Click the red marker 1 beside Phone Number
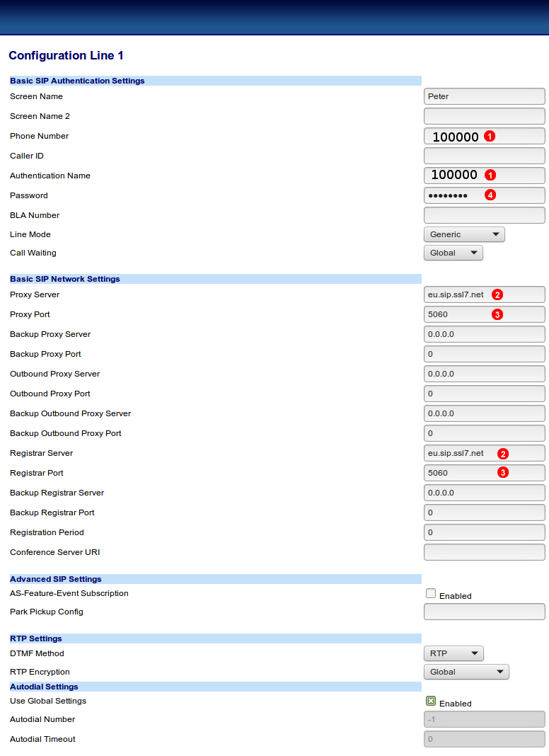The image size is (549, 756). tap(490, 136)
